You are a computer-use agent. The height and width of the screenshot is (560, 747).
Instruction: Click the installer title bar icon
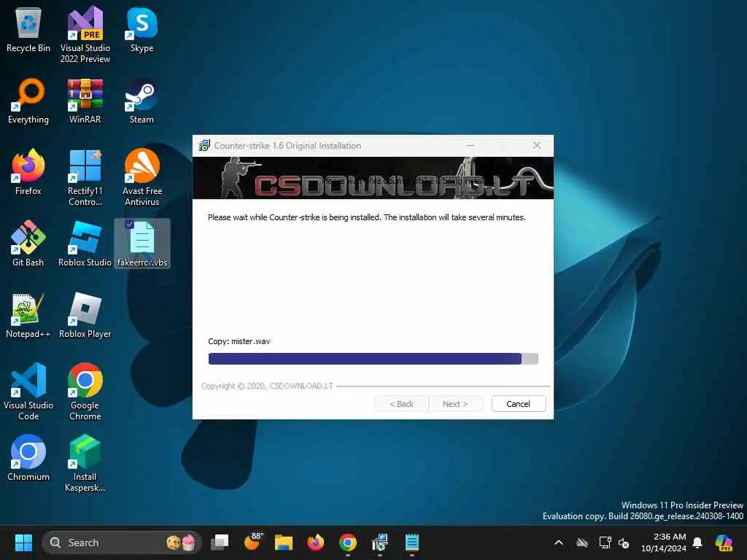[x=204, y=145]
